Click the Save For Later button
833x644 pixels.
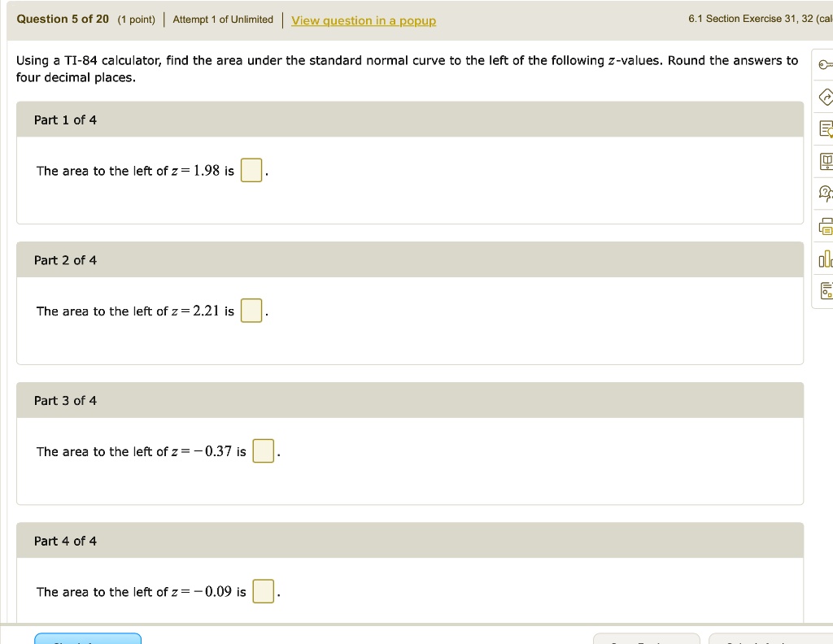tap(647, 642)
